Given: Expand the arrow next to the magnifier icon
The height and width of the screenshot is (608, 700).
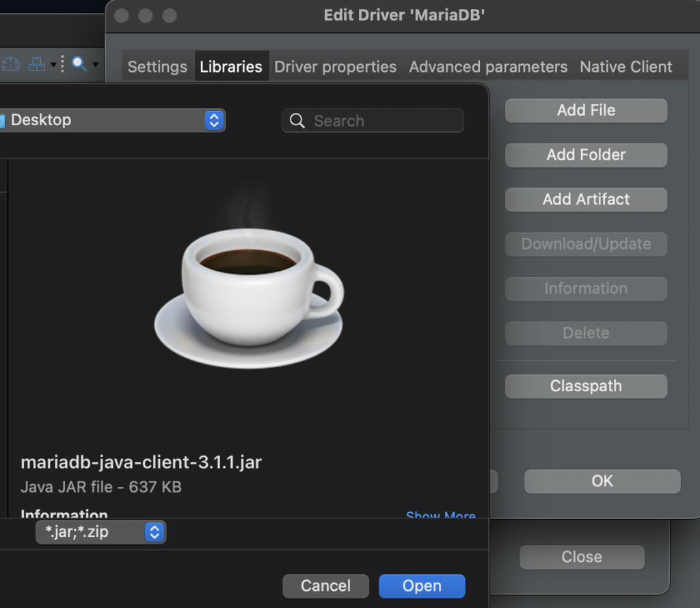Looking at the screenshot, I should 95,65.
